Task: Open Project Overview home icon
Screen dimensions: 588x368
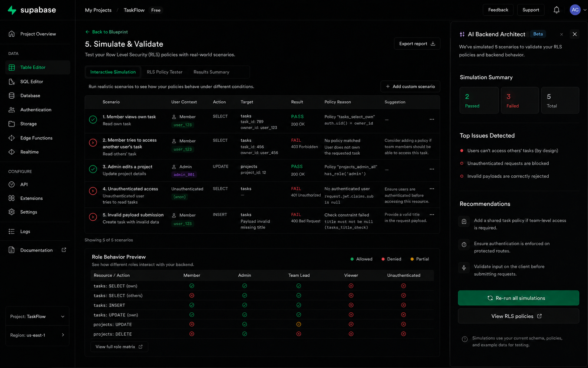Action: tap(12, 34)
